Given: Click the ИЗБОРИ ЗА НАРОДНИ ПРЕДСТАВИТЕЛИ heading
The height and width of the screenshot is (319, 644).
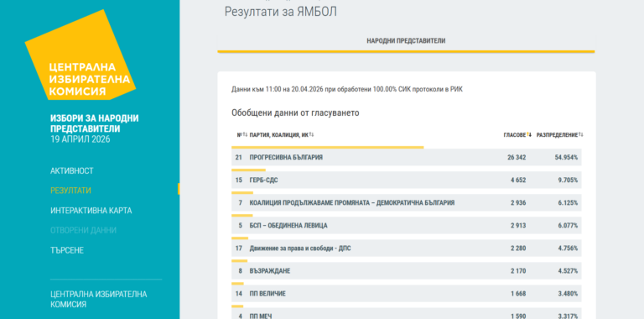Looking at the screenshot, I should coord(95,123).
